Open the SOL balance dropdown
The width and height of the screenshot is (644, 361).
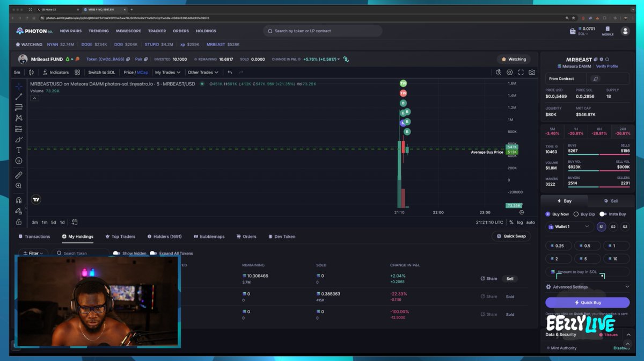583,34
